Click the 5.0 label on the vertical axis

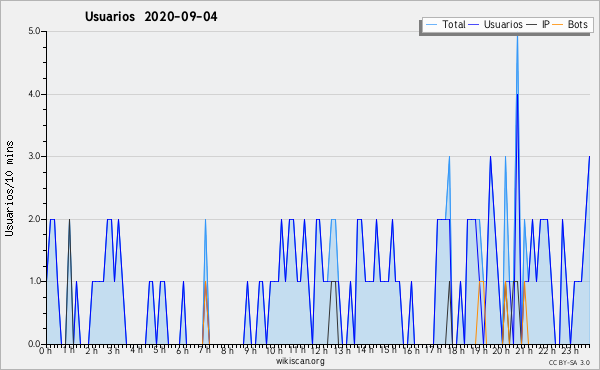(x=34, y=31)
